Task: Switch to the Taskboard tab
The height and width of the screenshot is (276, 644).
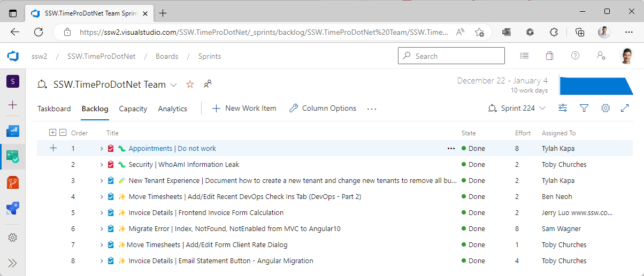Action: [x=54, y=109]
